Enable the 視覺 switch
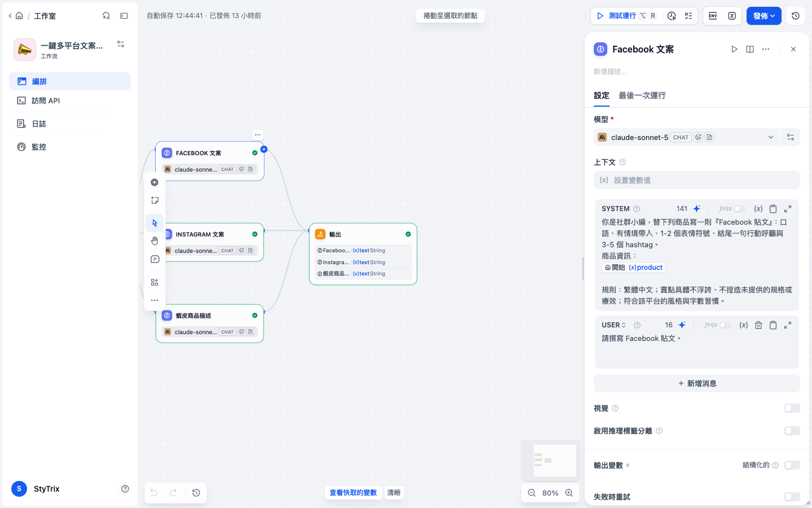 click(x=792, y=408)
